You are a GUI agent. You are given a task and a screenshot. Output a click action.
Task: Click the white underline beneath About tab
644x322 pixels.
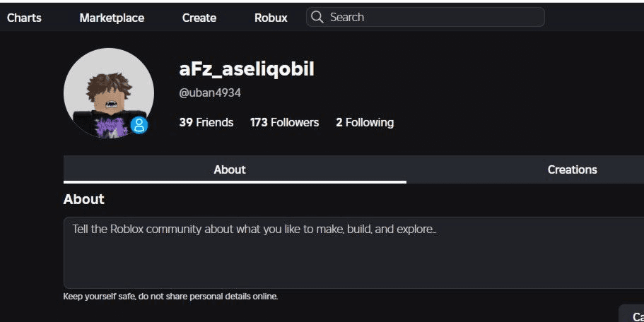pyautogui.click(x=235, y=181)
